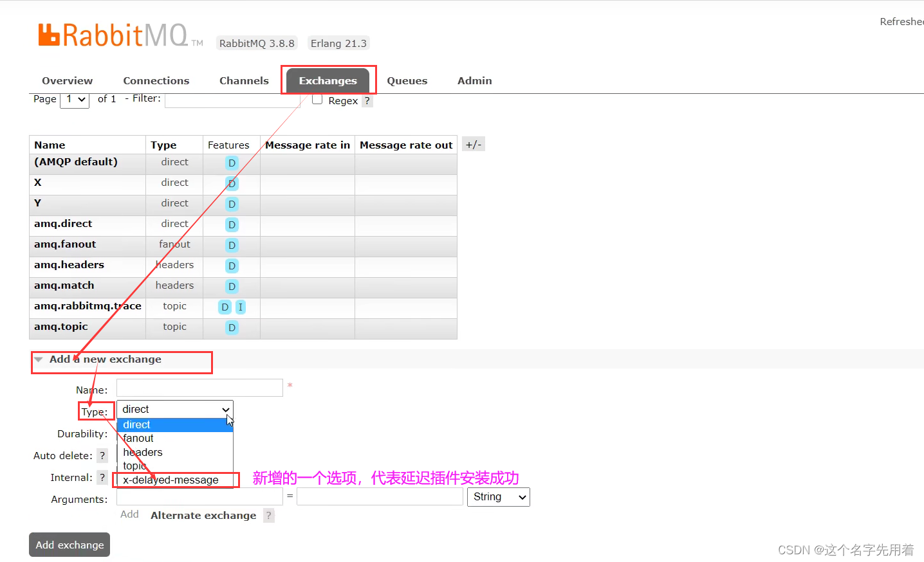This screenshot has width=924, height=562.
Task: Open the exchange Type dropdown
Action: 175,409
